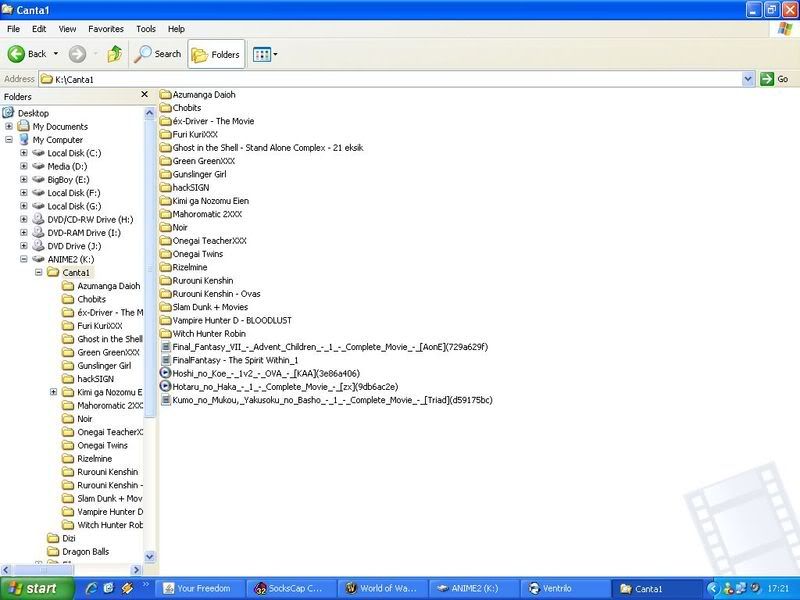The image size is (800, 600).
Task: Switch to World of Warcraft taskbar button
Action: [x=383, y=588]
